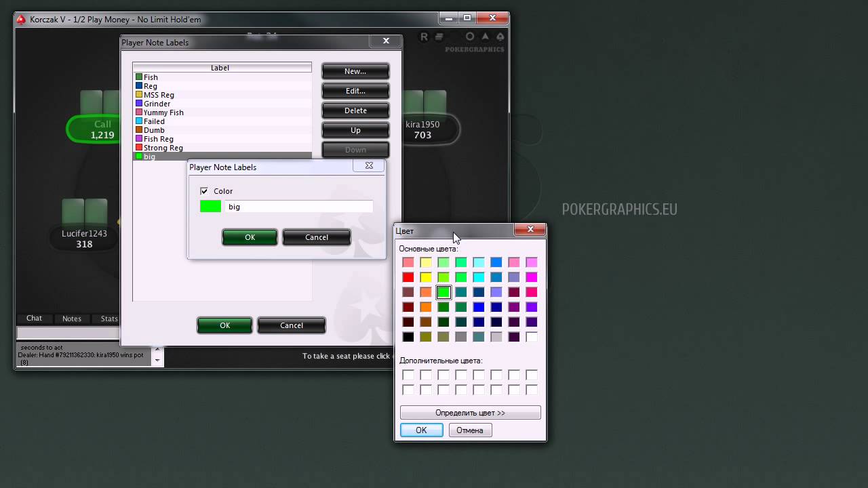Select the 'Grinder' label row
The image size is (868, 488).
222,104
